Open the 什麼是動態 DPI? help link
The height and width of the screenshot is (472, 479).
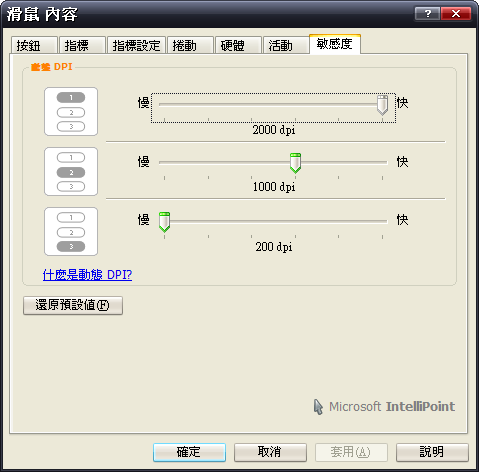pyautogui.click(x=87, y=275)
